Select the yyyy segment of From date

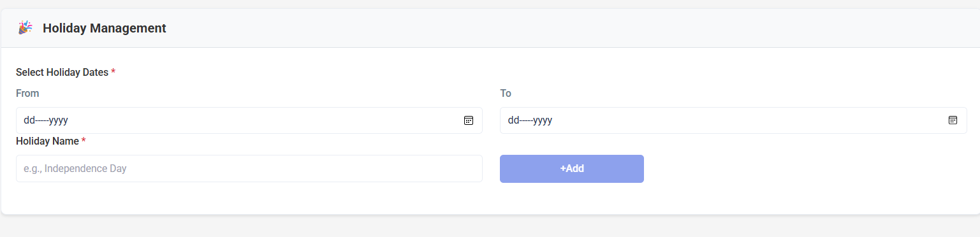59,120
